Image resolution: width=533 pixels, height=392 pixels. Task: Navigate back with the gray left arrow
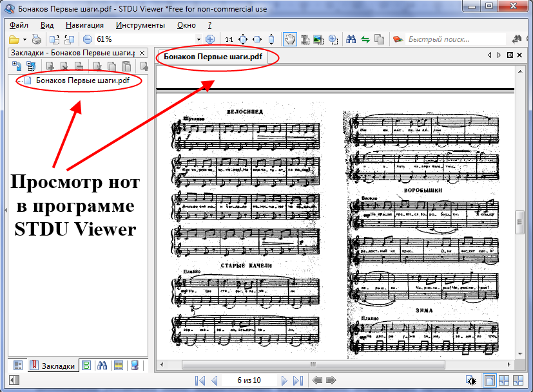(x=317, y=380)
